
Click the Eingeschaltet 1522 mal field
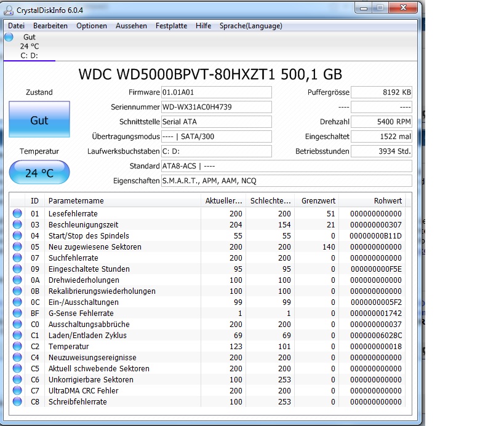[381, 136]
